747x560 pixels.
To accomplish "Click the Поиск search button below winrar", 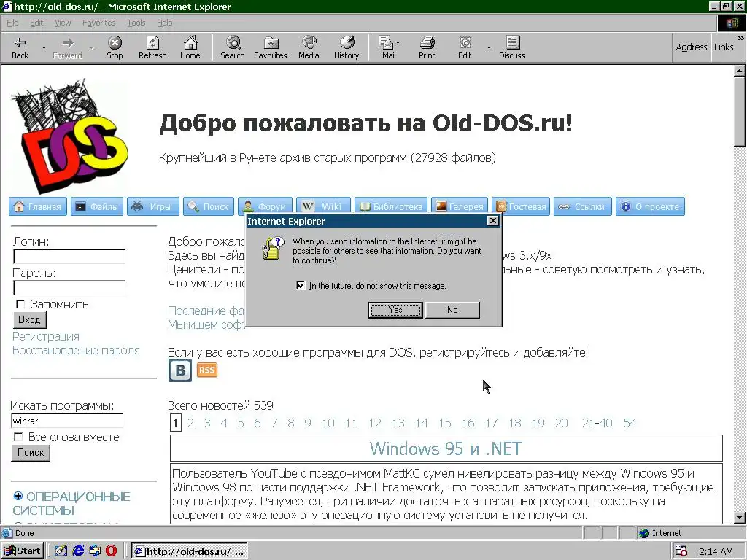I will click(31, 452).
